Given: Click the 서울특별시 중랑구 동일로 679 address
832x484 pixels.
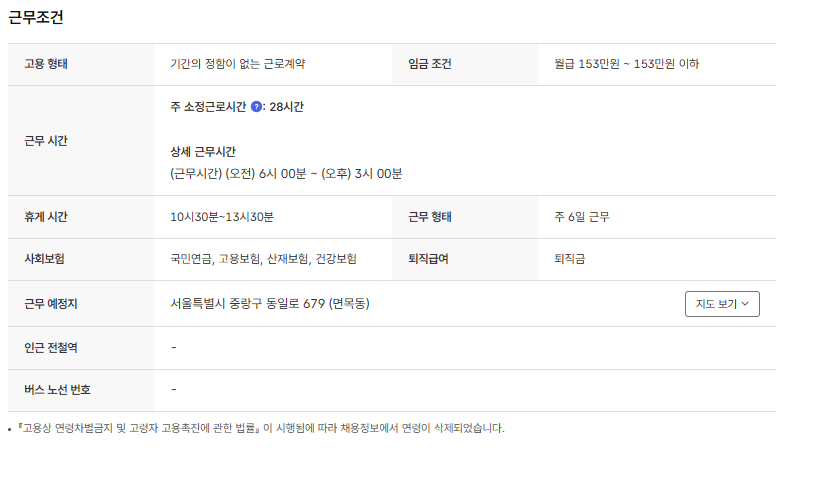Looking at the screenshot, I should [x=270, y=303].
